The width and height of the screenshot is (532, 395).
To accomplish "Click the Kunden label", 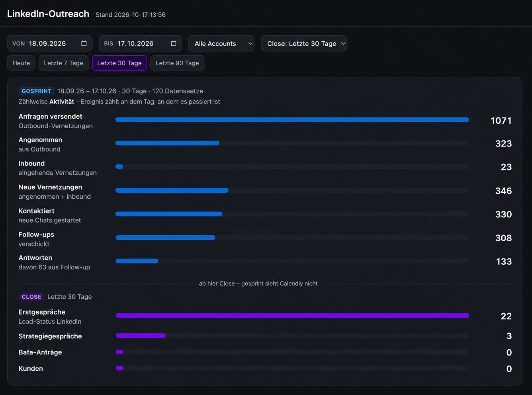I will point(31,368).
